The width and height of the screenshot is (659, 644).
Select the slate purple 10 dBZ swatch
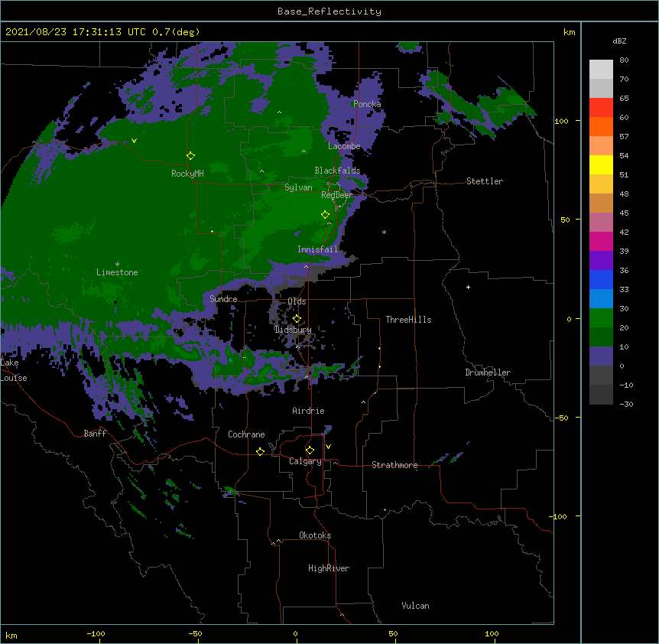click(601, 356)
